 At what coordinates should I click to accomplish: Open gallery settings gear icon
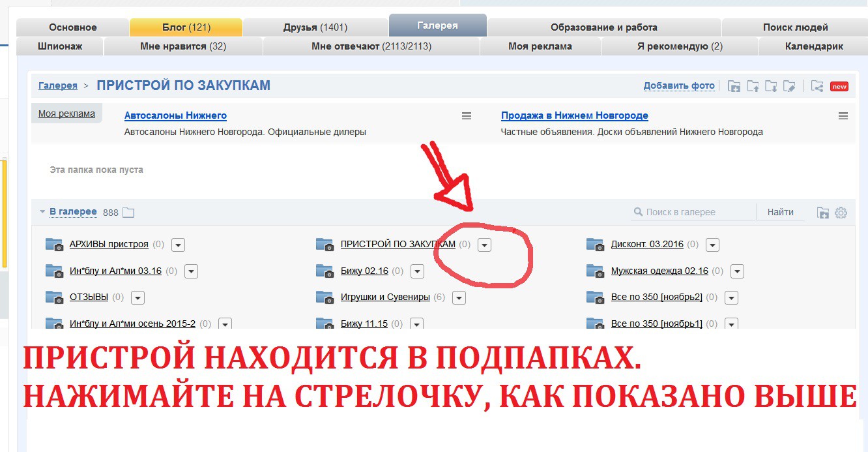click(841, 213)
